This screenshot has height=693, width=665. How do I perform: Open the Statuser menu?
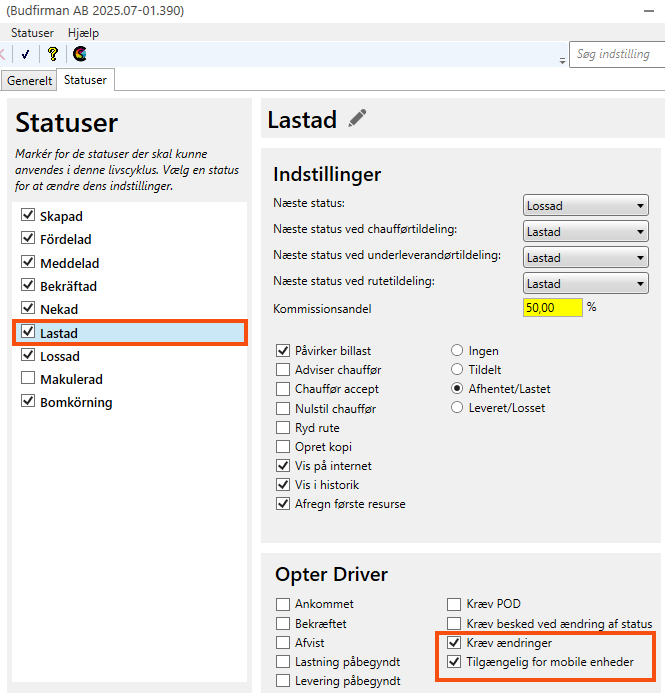tap(33, 33)
